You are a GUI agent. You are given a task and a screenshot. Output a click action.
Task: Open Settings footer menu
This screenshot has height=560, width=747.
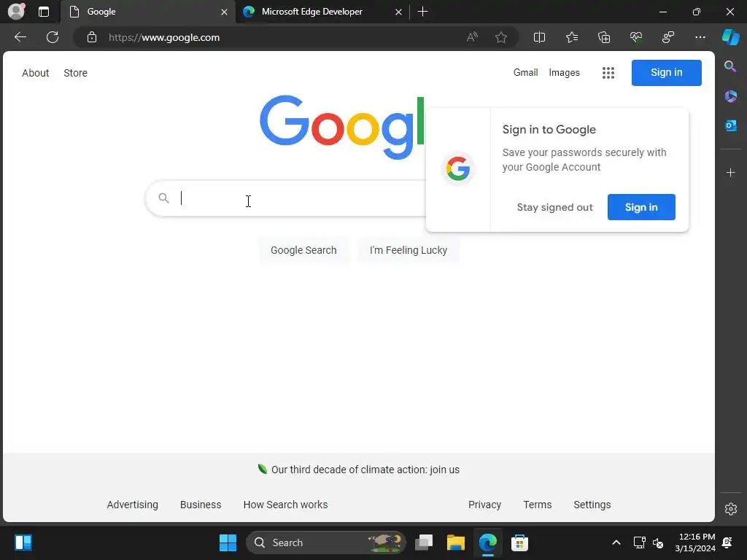592,505
